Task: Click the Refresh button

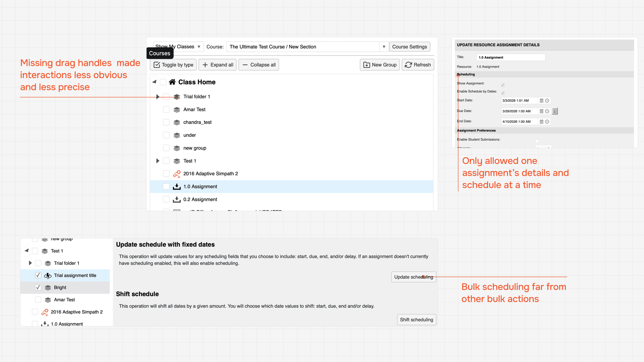Action: tap(418, 65)
